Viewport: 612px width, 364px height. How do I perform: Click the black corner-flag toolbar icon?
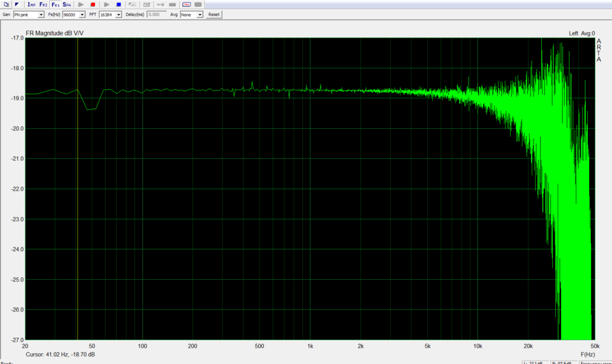[17, 4]
